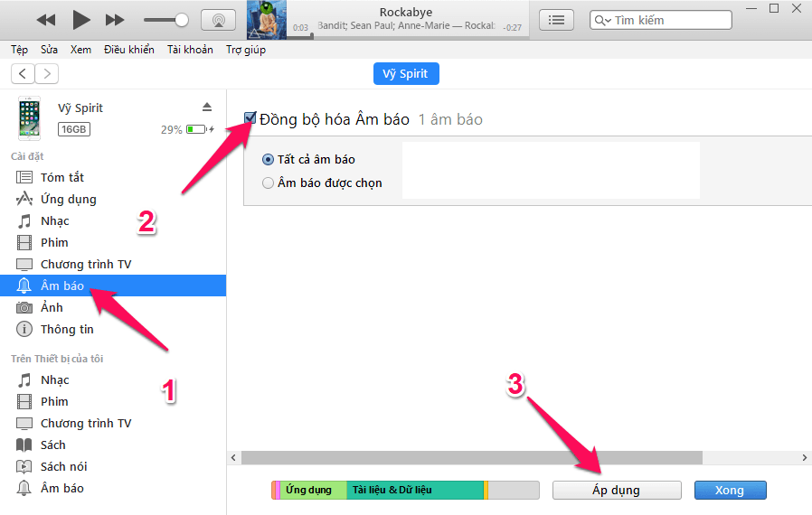Image resolution: width=812 pixels, height=515 pixels.
Task: Play the current song
Action: (81, 20)
